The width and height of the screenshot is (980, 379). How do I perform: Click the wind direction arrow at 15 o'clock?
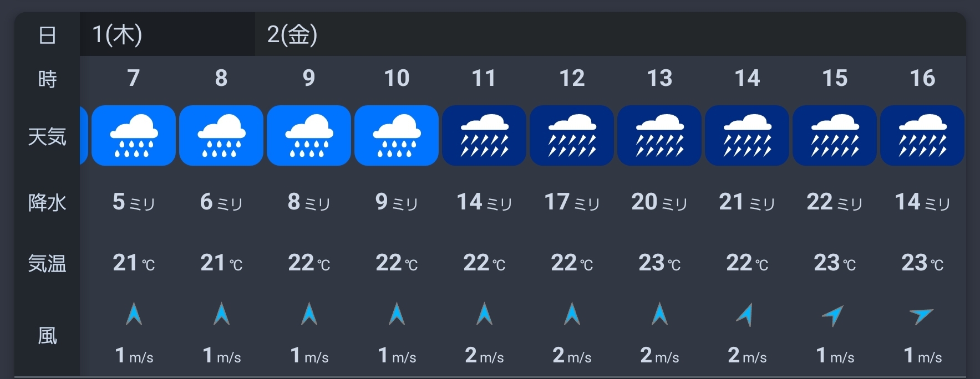click(x=834, y=315)
